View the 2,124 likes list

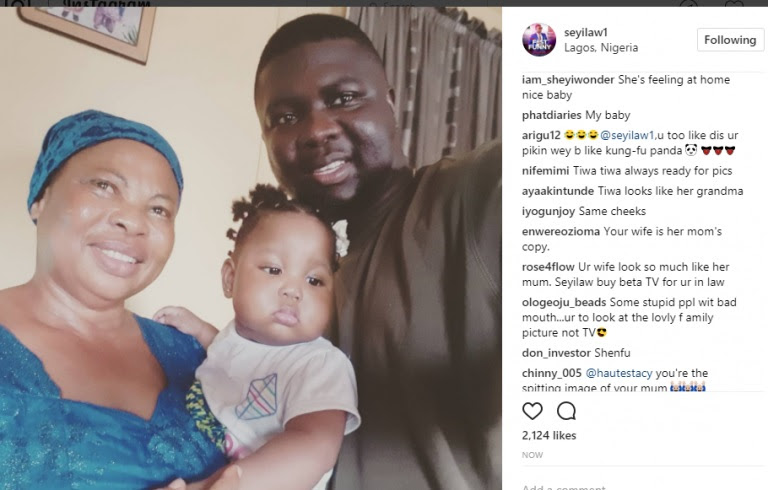click(x=549, y=435)
